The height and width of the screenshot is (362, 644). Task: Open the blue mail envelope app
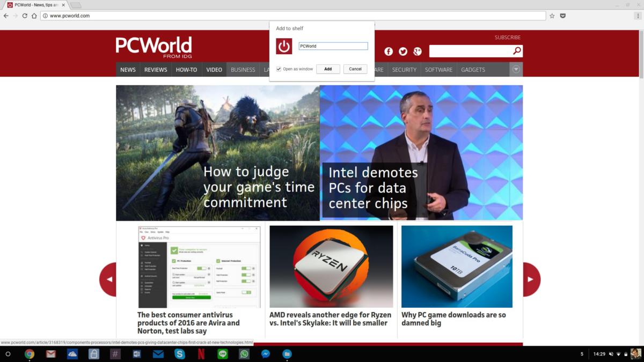158,354
